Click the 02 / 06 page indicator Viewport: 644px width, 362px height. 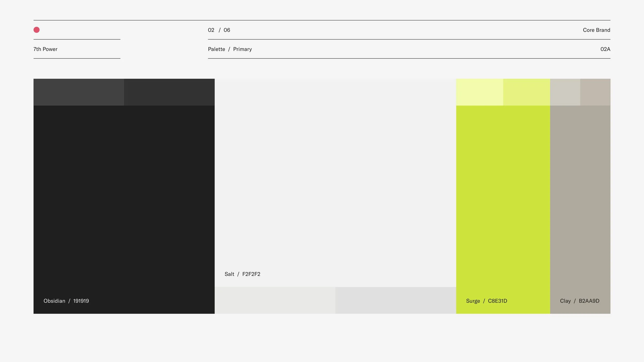[219, 30]
